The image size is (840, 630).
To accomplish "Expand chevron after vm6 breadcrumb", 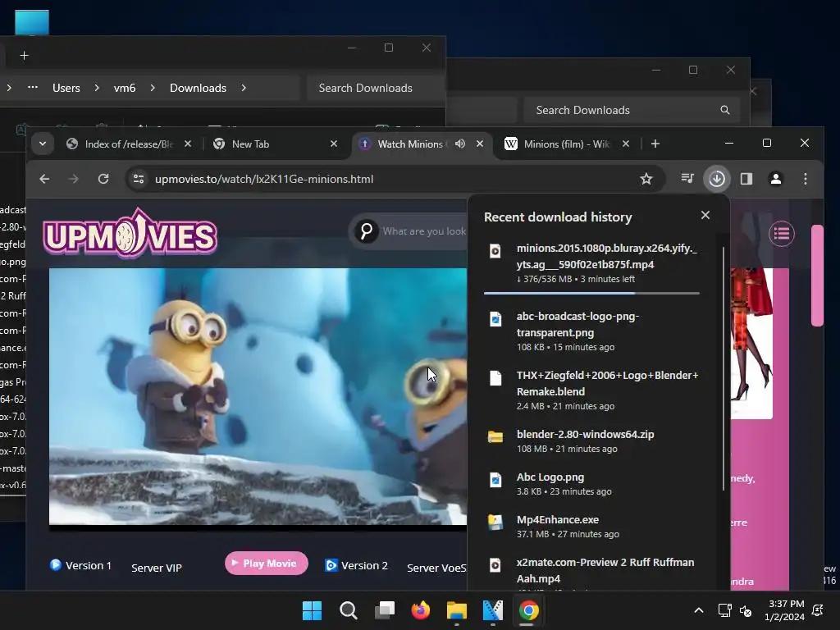I will coord(153,88).
